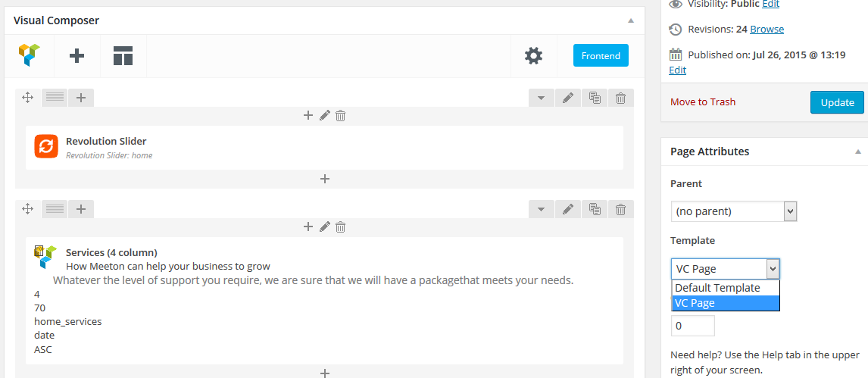The height and width of the screenshot is (378, 868).
Task: Click the Visual Composer logo icon
Action: (30, 55)
